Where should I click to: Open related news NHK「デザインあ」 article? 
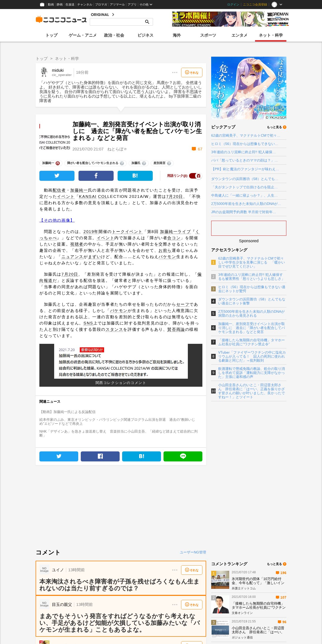point(118,433)
